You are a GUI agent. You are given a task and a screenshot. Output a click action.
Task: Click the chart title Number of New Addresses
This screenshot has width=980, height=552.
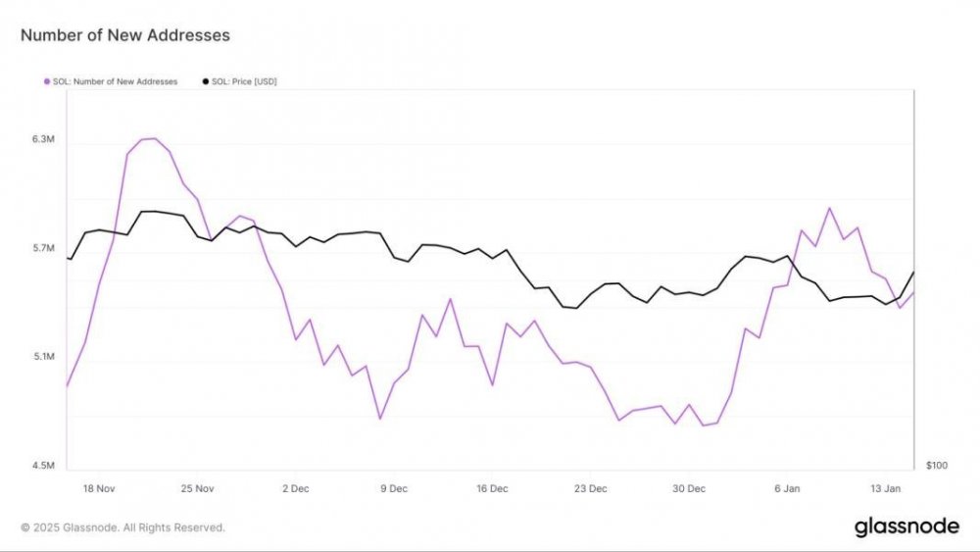125,35
